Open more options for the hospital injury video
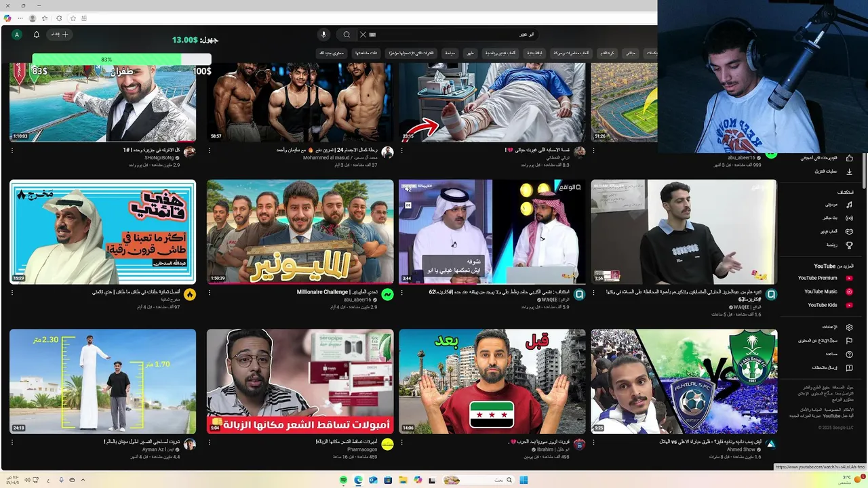The height and width of the screenshot is (488, 868). pos(401,150)
